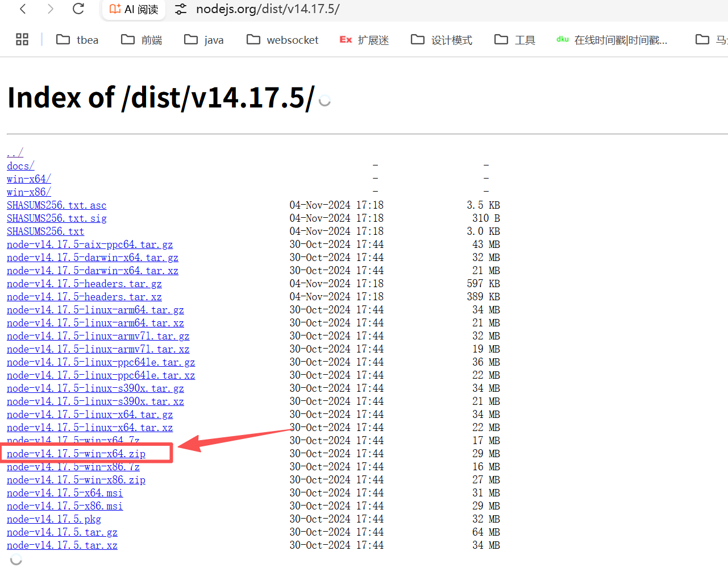Download node-v14.17.5-linux-arm64.tar.xz

tap(95, 322)
